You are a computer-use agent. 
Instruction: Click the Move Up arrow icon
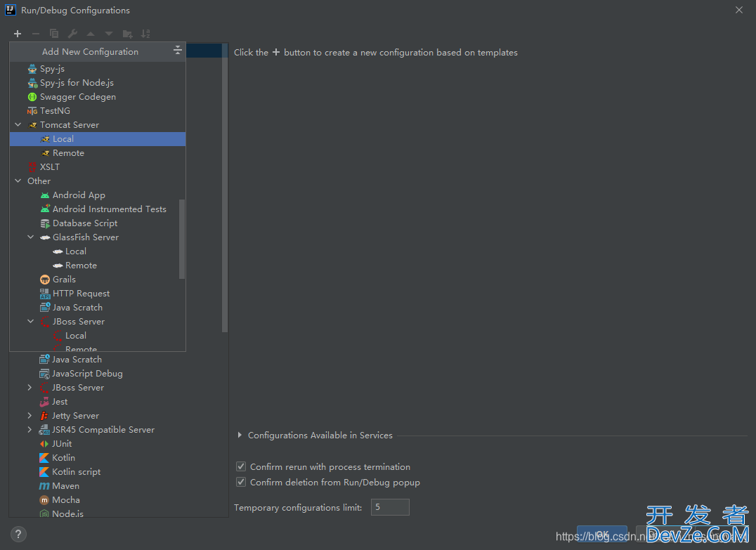pyautogui.click(x=91, y=34)
